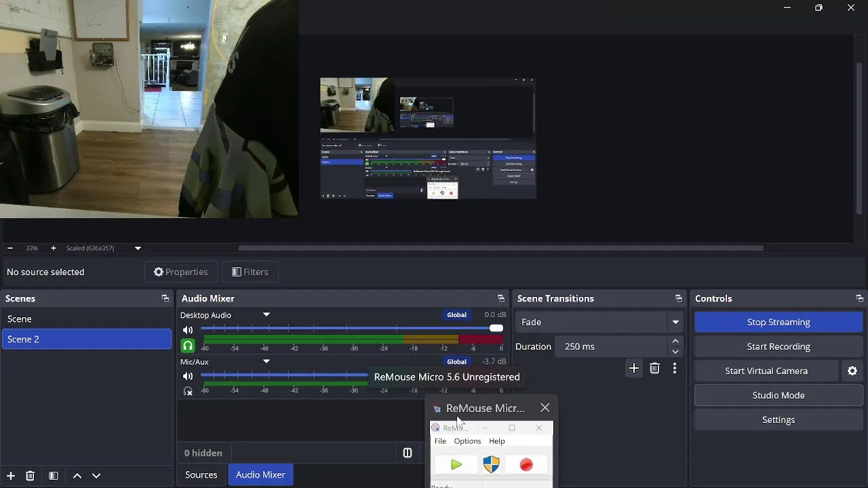The width and height of the screenshot is (868, 488).
Task: Click Stop Streaming
Action: [778, 322]
